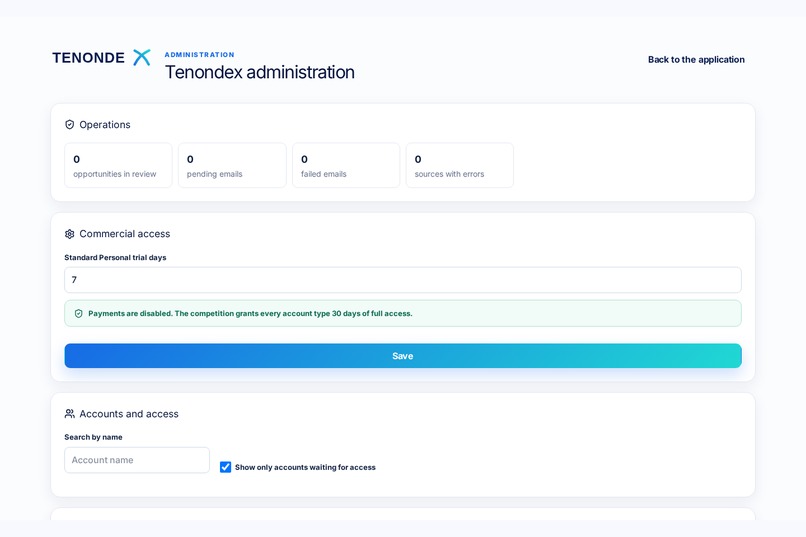The height and width of the screenshot is (537, 806).
Task: Open the pending emails card
Action: pos(232,165)
